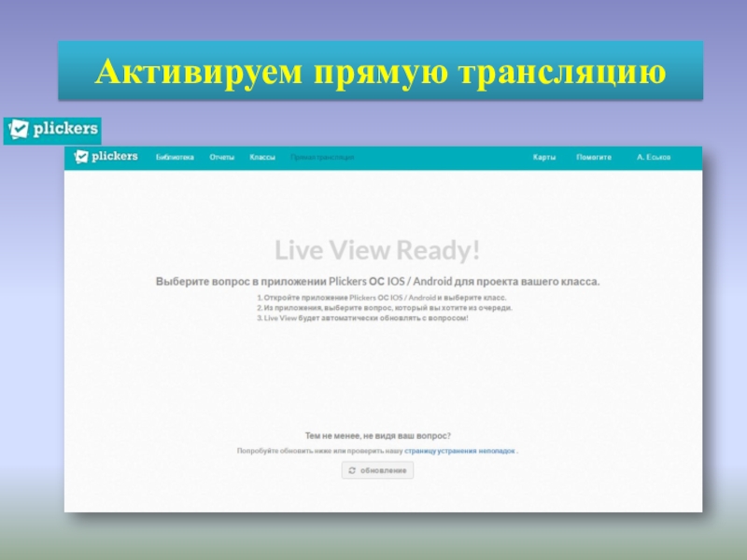Image resolution: width=747 pixels, height=560 pixels.
Task: Open the Помогите menu item
Action: [x=594, y=157]
